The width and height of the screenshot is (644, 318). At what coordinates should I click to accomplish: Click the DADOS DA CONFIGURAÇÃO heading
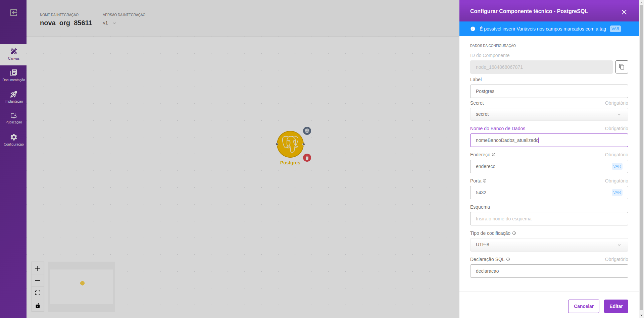493,46
